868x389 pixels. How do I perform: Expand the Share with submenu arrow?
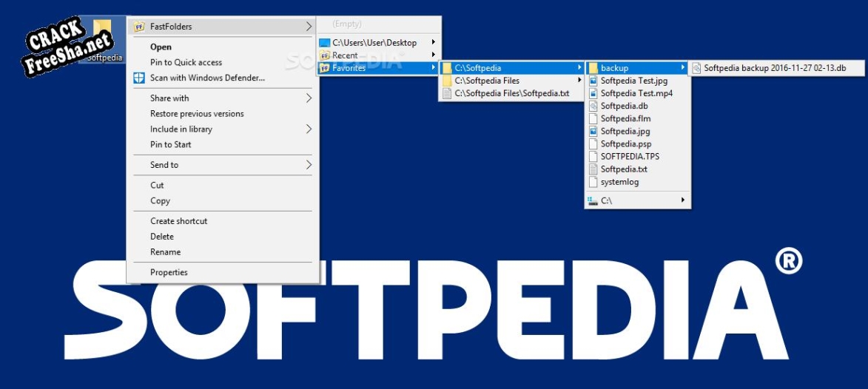click(309, 98)
